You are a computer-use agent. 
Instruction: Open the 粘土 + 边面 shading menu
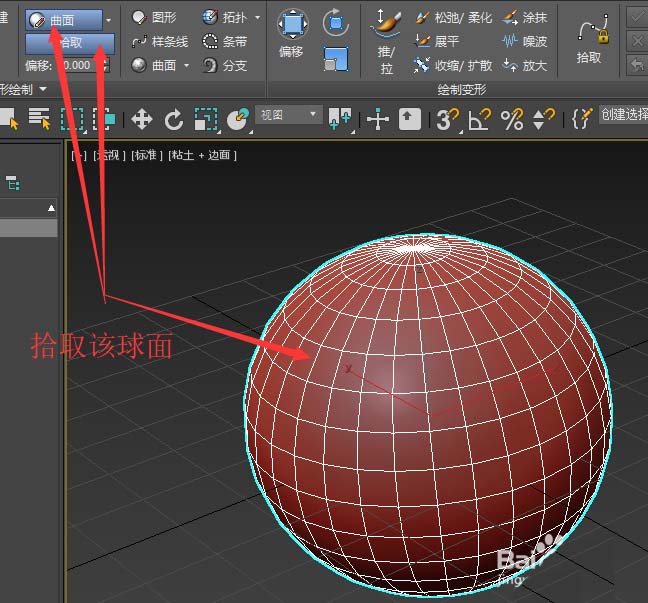(202, 155)
